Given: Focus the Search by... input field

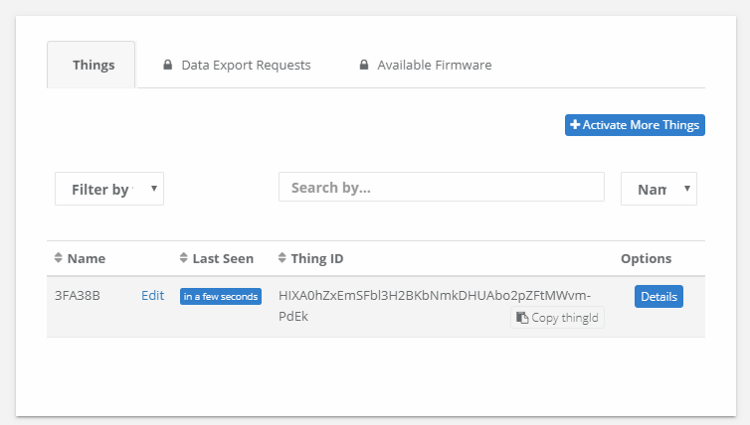Looking at the screenshot, I should (x=441, y=187).
